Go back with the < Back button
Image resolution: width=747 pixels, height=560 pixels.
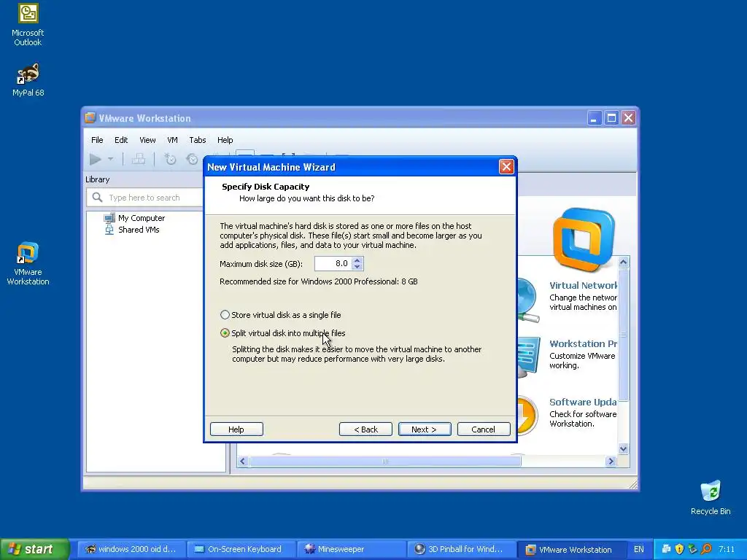(366, 429)
